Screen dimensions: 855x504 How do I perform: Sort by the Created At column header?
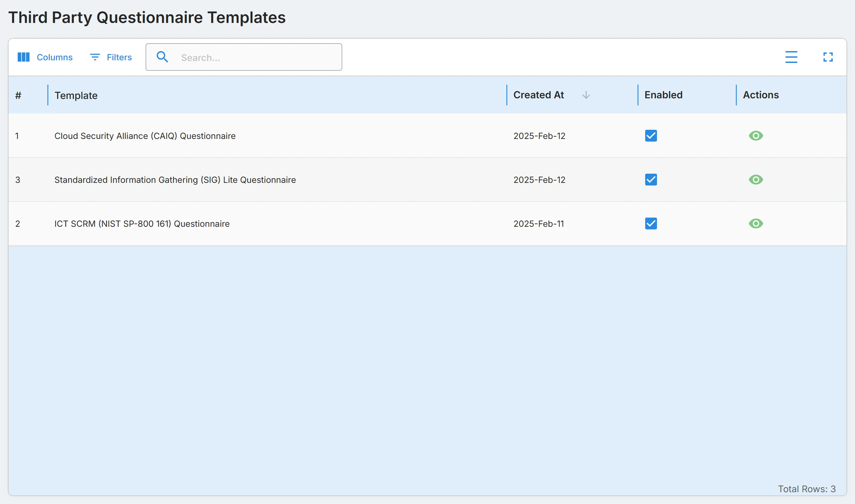[x=538, y=95]
